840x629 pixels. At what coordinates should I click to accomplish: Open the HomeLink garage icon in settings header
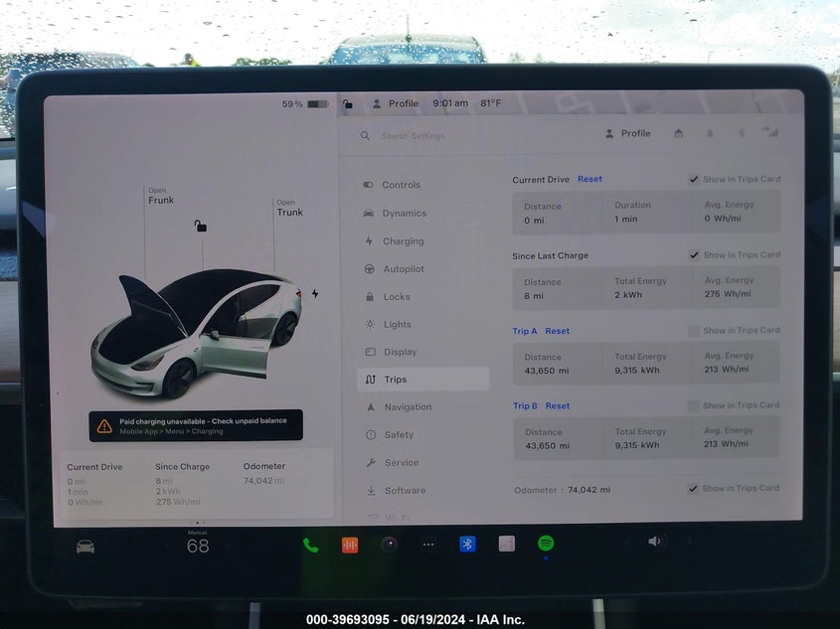pyautogui.click(x=678, y=133)
